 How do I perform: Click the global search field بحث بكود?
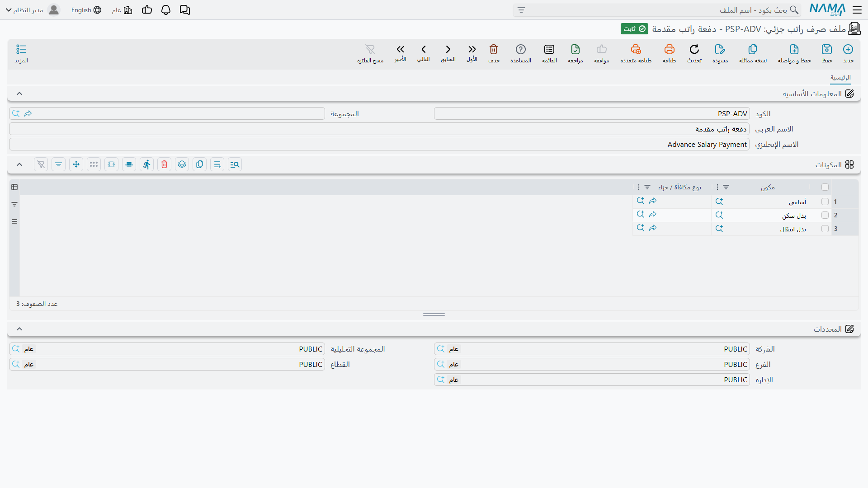tap(657, 10)
